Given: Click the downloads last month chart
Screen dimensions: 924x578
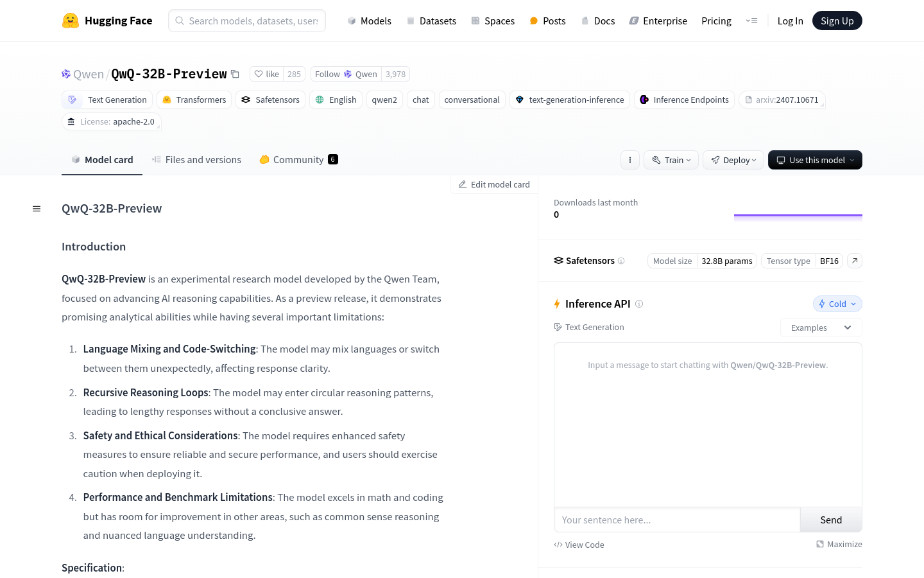Looking at the screenshot, I should (798, 217).
